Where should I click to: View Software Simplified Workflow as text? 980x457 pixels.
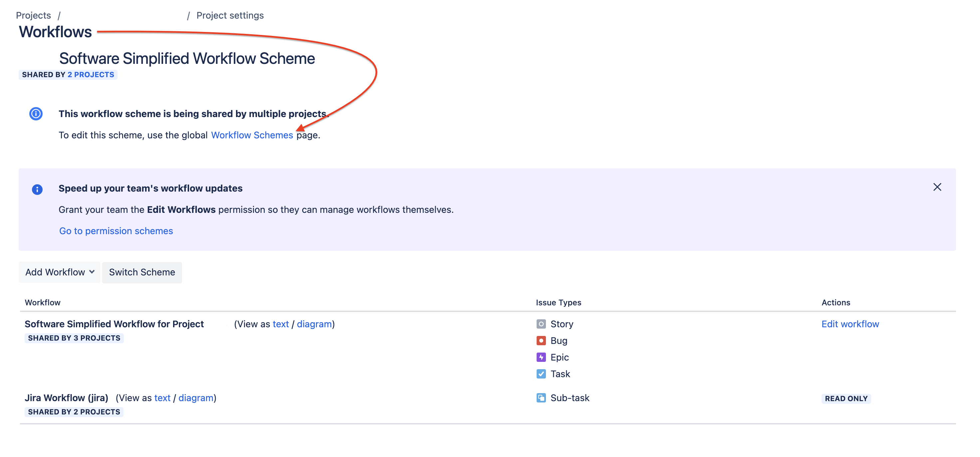coord(281,324)
